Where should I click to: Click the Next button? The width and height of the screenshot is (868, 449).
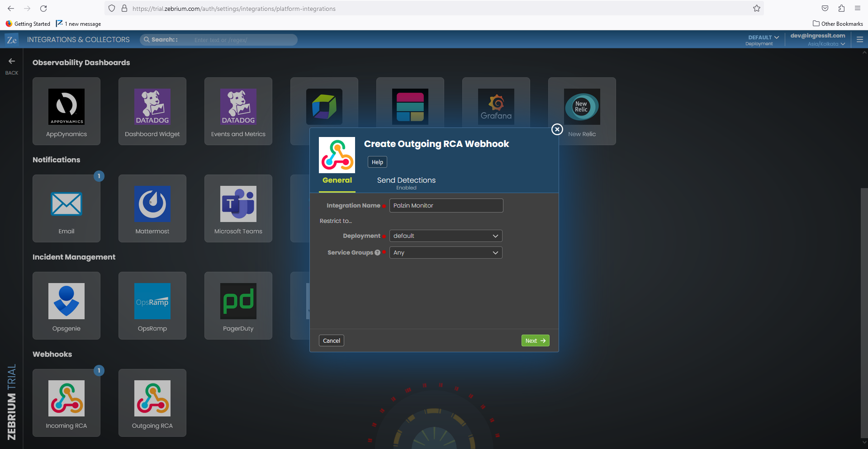pyautogui.click(x=536, y=340)
